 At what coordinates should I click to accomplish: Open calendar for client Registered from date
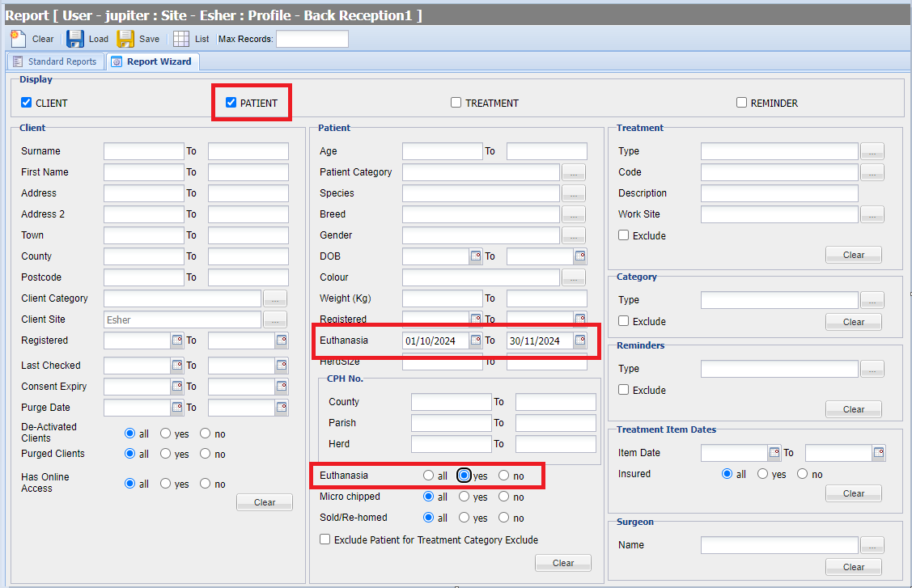pos(177,341)
